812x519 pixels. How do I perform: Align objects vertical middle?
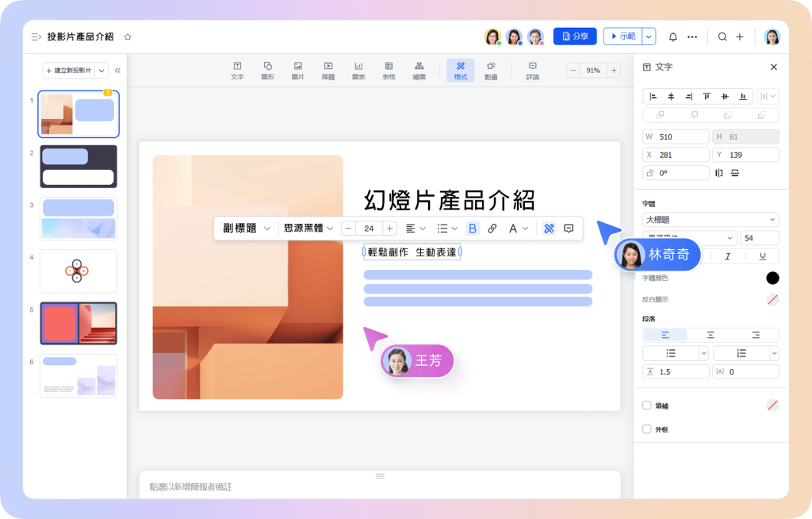click(x=725, y=97)
